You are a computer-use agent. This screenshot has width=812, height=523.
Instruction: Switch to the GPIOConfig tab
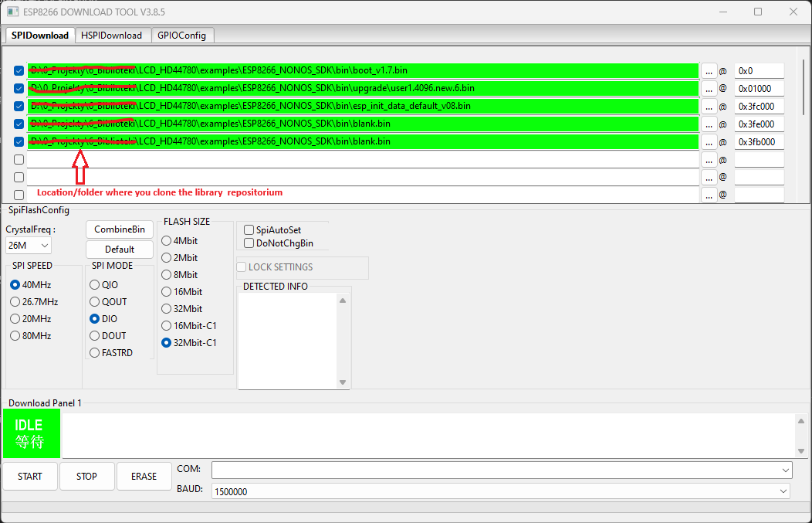point(181,36)
